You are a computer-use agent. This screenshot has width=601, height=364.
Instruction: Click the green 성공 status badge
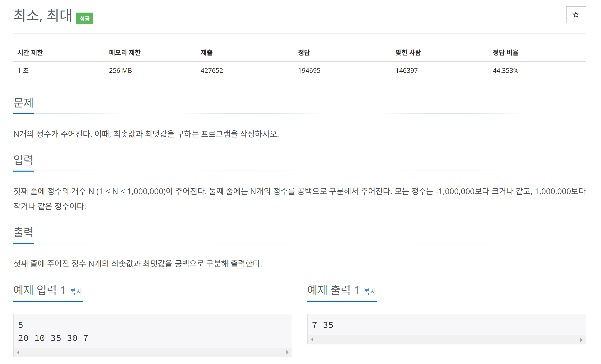85,18
